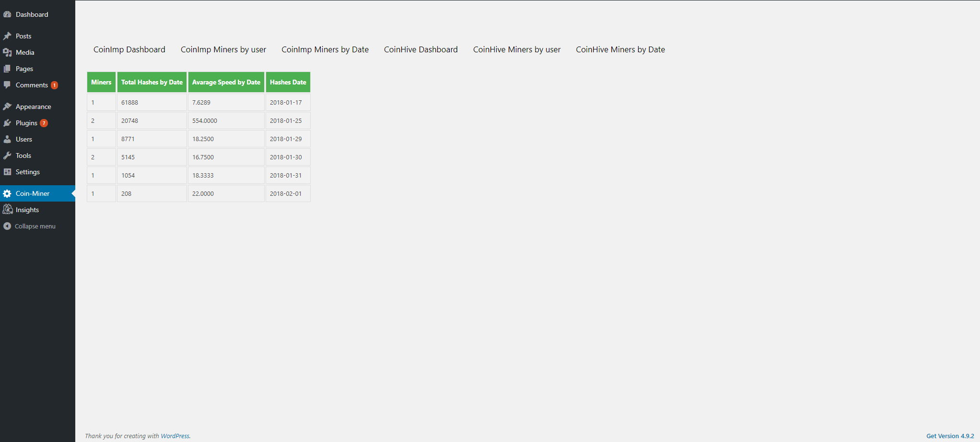This screenshot has width=980, height=442.
Task: Select total hashes cell 1054
Action: point(152,175)
